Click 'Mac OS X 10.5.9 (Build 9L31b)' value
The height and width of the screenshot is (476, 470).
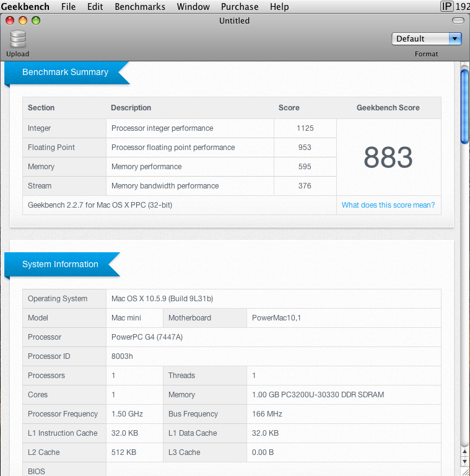[x=162, y=298]
